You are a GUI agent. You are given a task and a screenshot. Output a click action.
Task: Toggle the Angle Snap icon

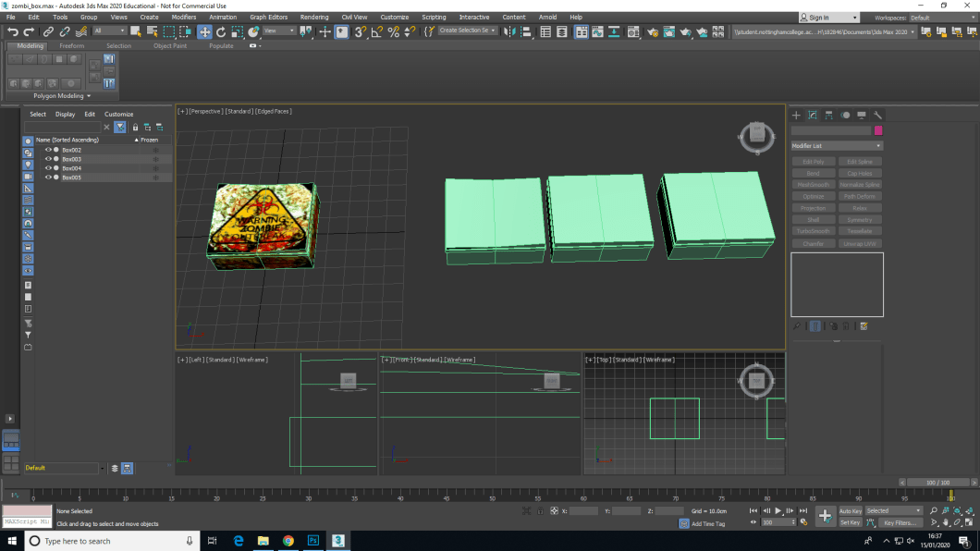pos(377,31)
